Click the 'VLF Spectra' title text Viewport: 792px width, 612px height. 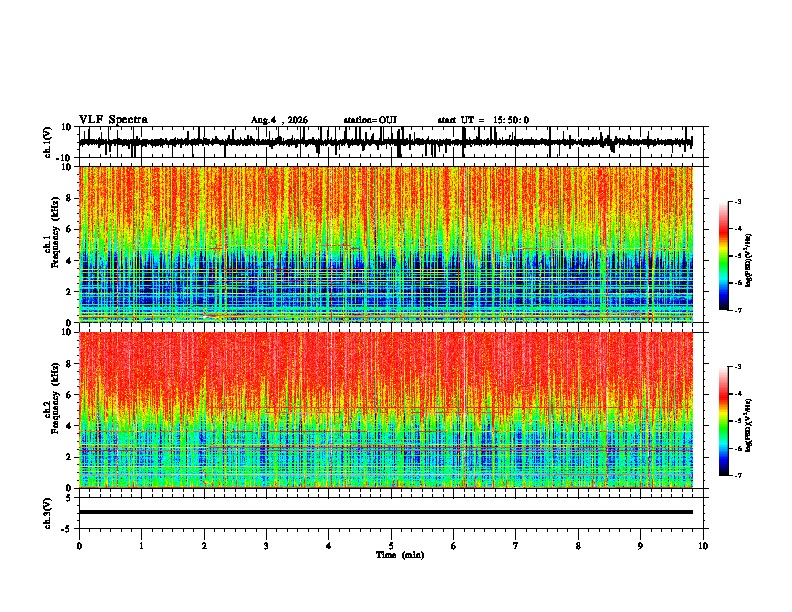pyautogui.click(x=113, y=120)
